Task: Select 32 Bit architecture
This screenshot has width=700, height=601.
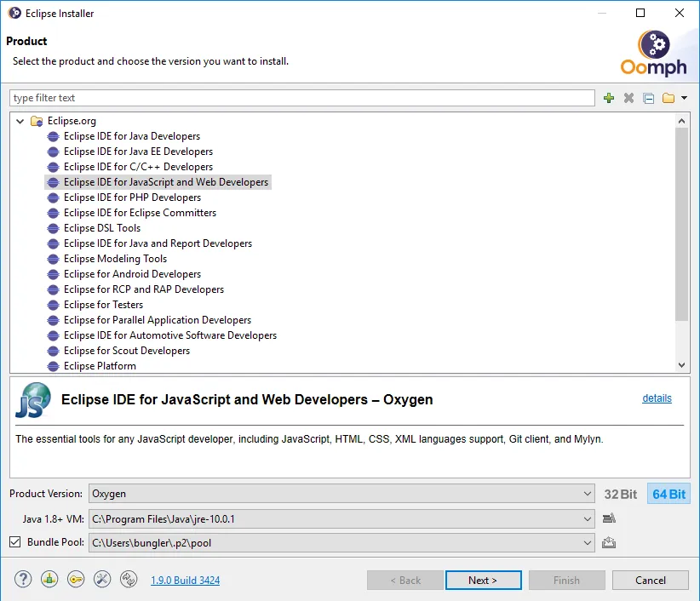Action: (621, 494)
